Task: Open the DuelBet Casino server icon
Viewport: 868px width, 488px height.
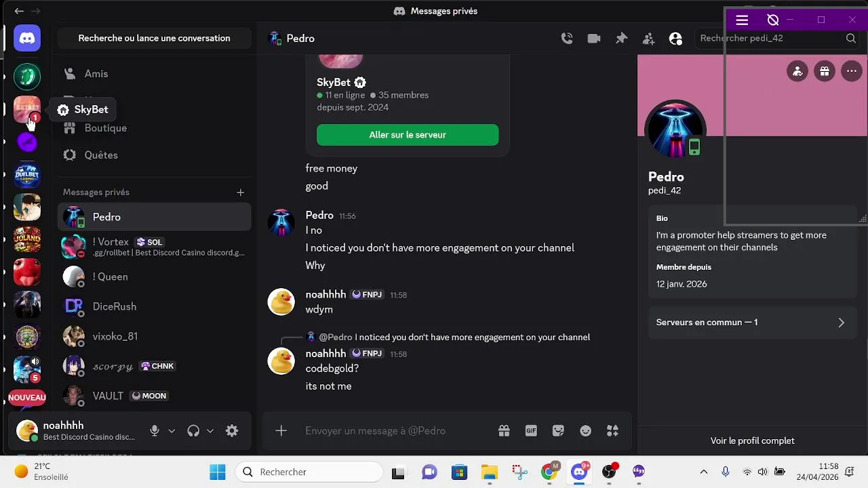Action: pos(27,175)
